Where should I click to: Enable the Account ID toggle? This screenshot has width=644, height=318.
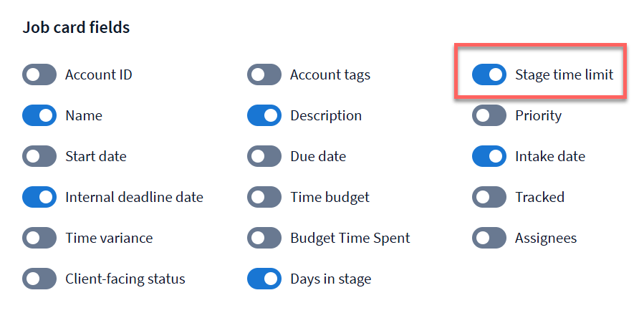[39, 74]
